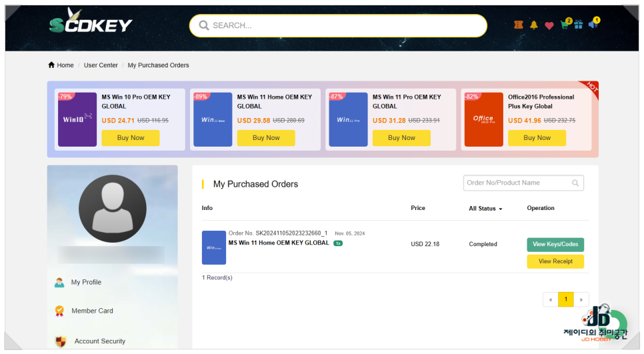Click the Nov. 05, 2024 date
Image resolution: width=644 pixels, height=354 pixels.
pyautogui.click(x=349, y=233)
